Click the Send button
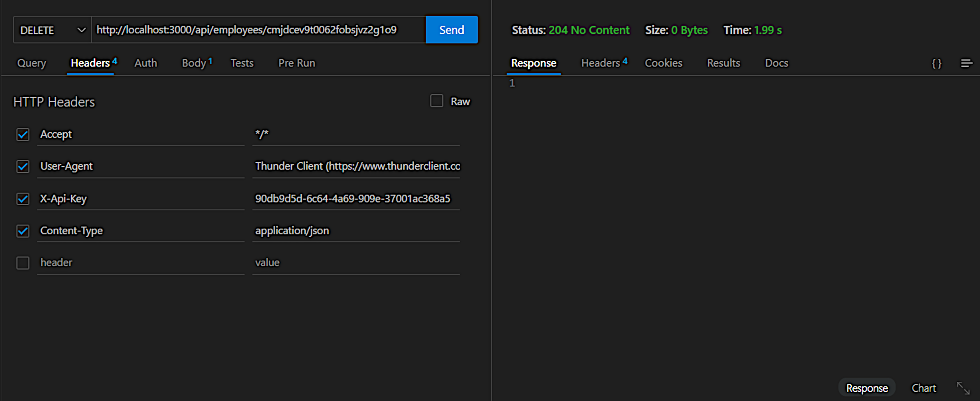 (451, 29)
